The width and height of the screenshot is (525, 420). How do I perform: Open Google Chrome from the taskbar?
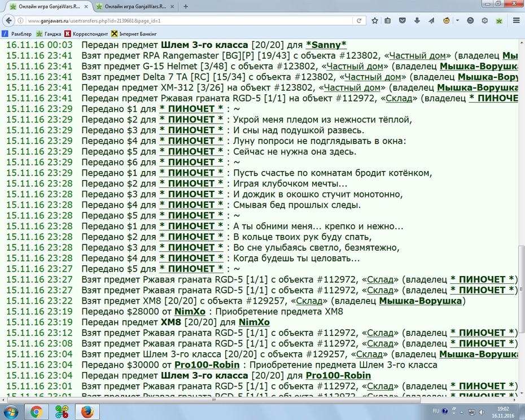coord(37,412)
